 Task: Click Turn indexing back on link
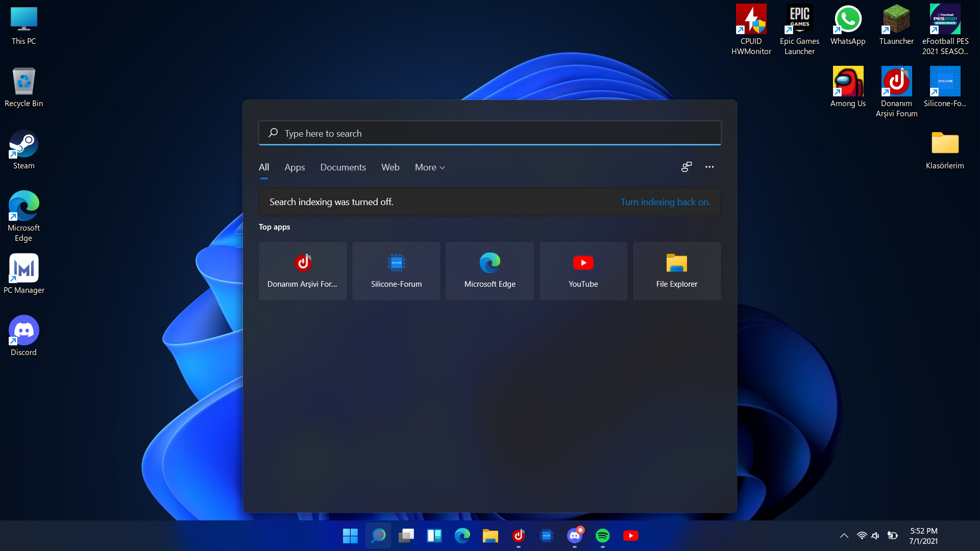pyautogui.click(x=665, y=202)
